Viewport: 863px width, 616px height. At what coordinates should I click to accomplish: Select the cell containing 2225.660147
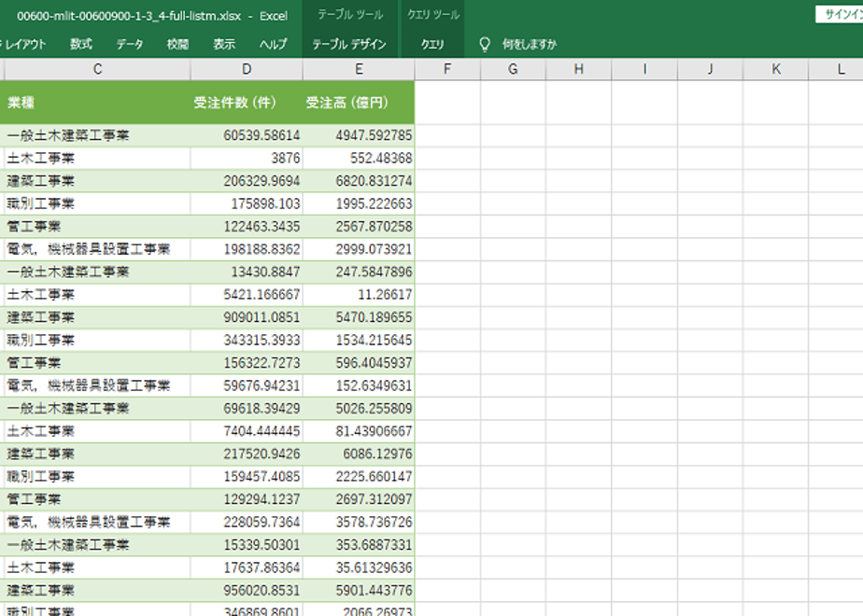tap(359, 476)
